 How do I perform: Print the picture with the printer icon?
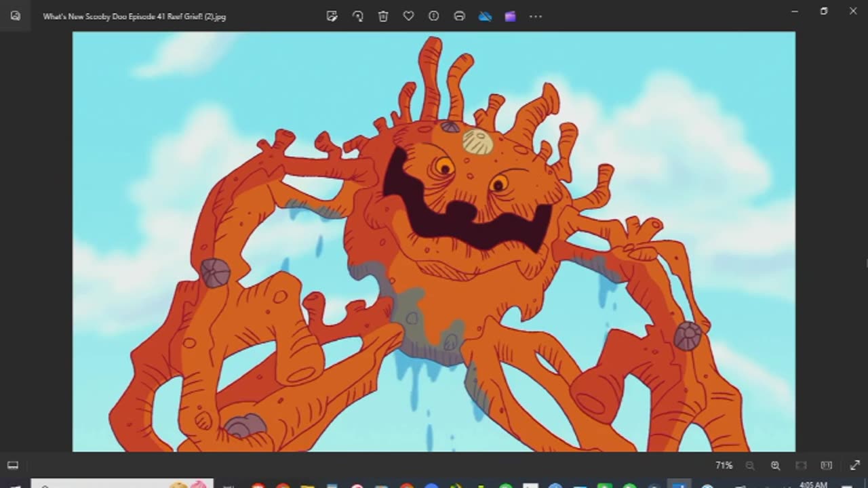[x=459, y=16]
